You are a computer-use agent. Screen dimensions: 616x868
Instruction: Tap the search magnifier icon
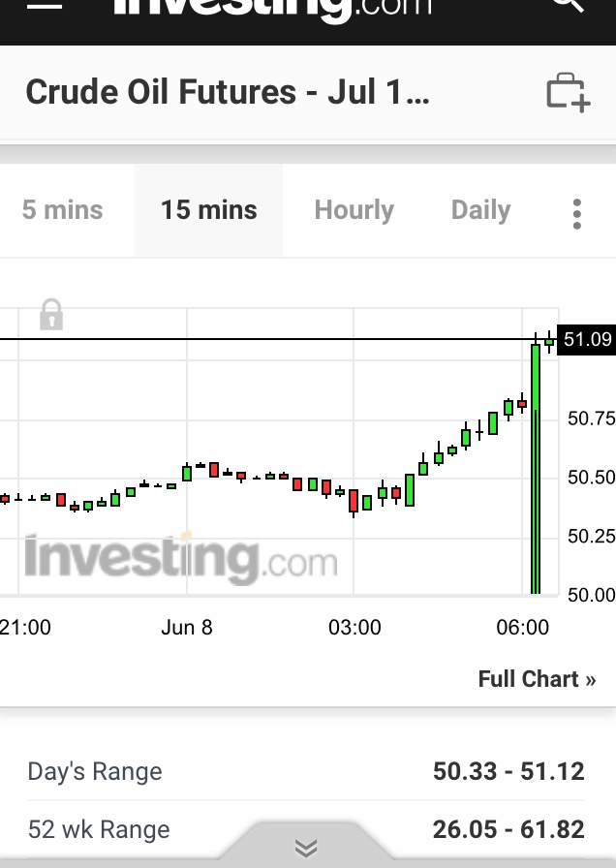569,5
